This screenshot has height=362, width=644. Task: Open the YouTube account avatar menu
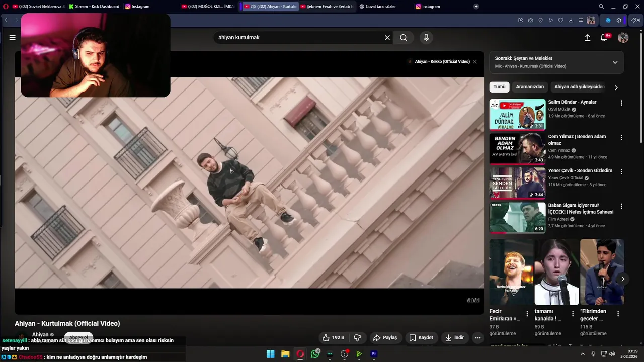click(x=623, y=38)
